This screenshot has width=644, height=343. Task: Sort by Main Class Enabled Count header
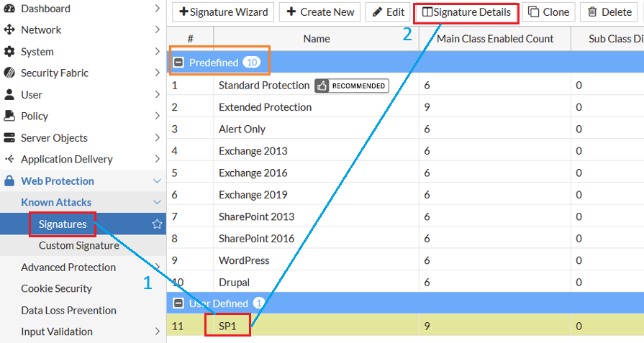(x=495, y=39)
